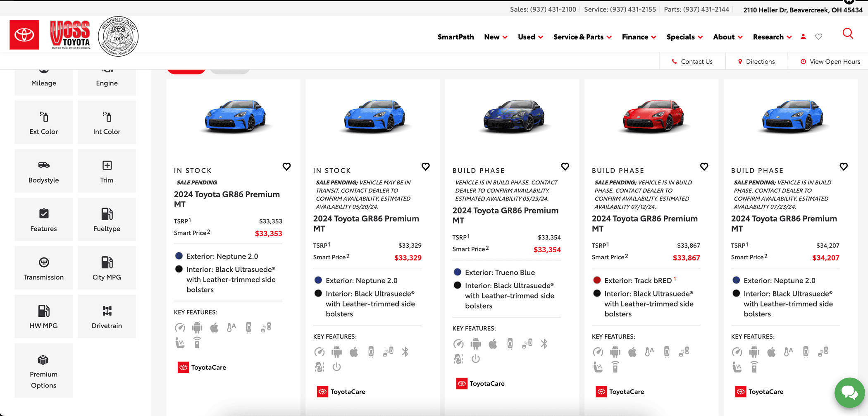Go to SmartPath
This screenshot has width=868, height=416.
click(x=456, y=37)
